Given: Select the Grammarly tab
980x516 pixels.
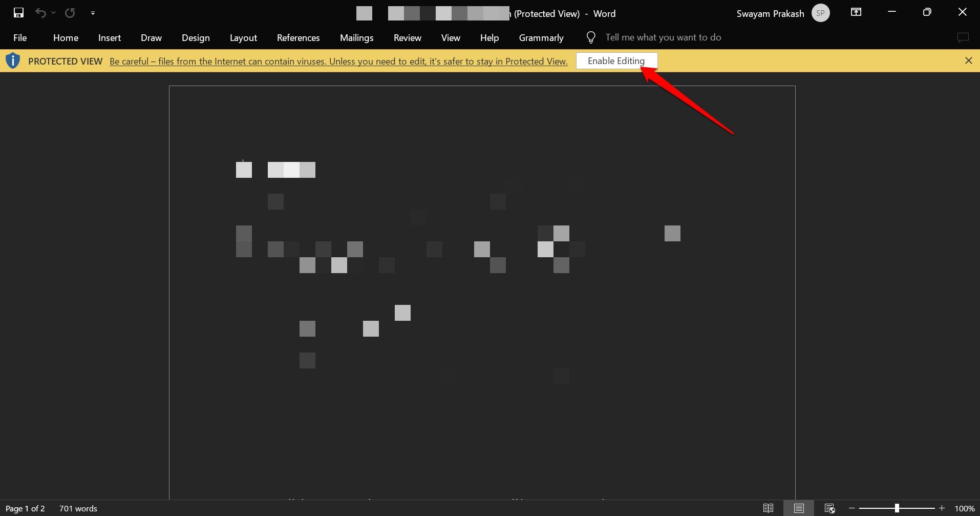Looking at the screenshot, I should click(541, 37).
